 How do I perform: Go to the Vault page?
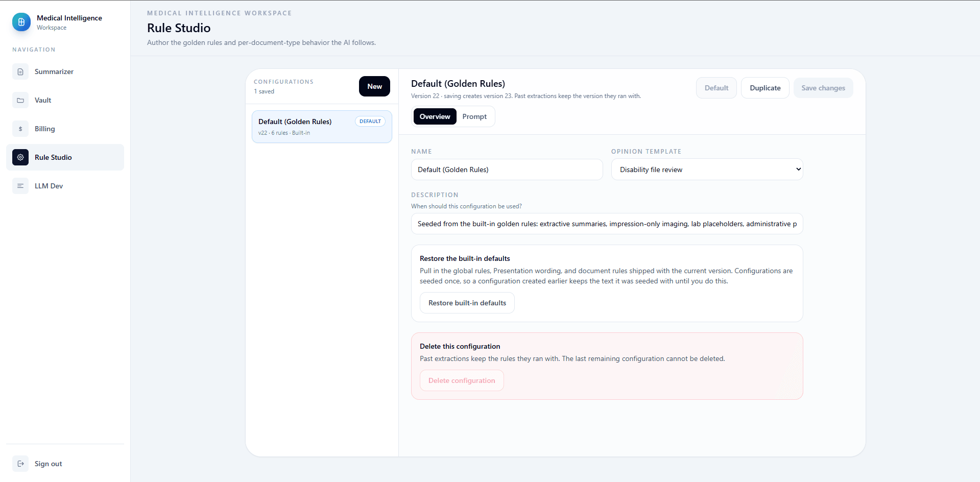(x=65, y=100)
